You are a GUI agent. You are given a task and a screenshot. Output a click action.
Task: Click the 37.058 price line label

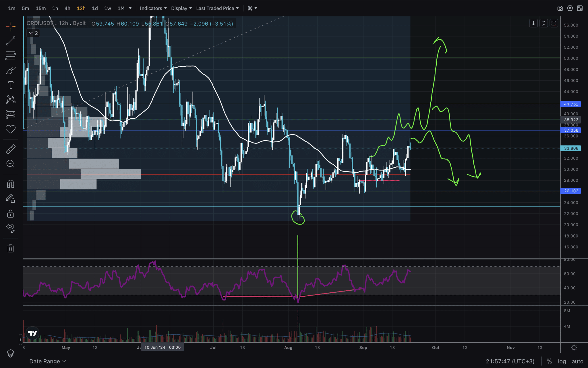(571, 130)
